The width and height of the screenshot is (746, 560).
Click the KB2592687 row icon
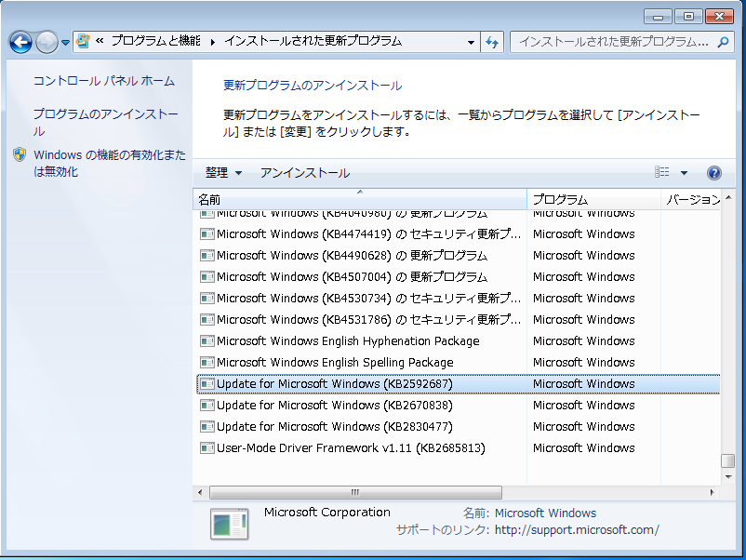[x=206, y=383]
